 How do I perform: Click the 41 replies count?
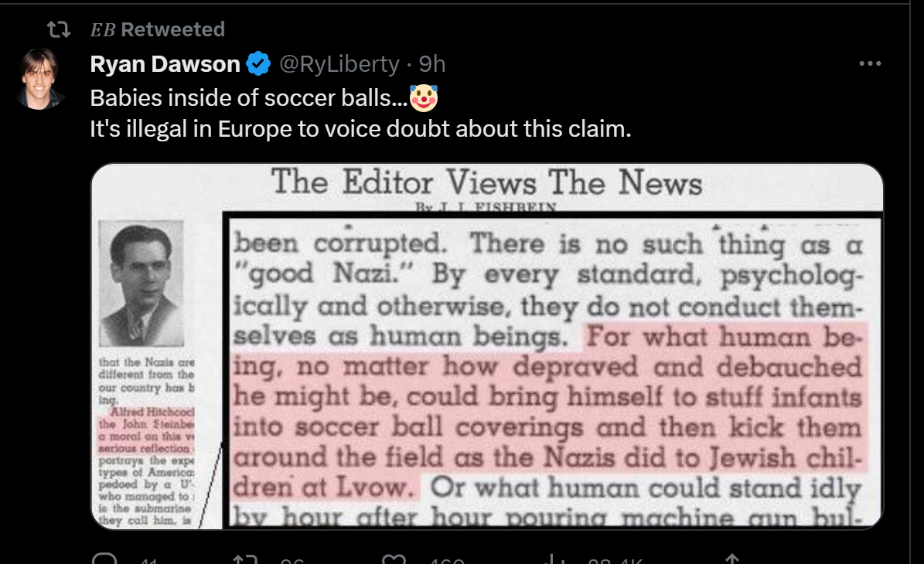click(148, 560)
